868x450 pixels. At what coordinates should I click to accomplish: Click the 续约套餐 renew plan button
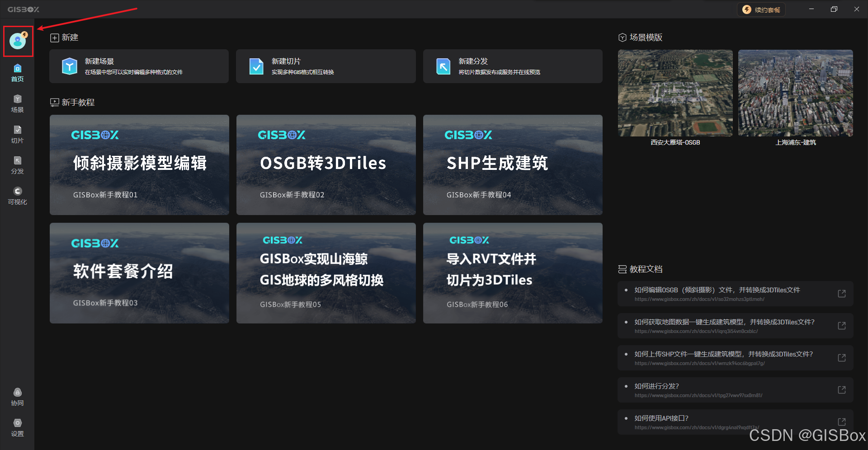pos(761,9)
